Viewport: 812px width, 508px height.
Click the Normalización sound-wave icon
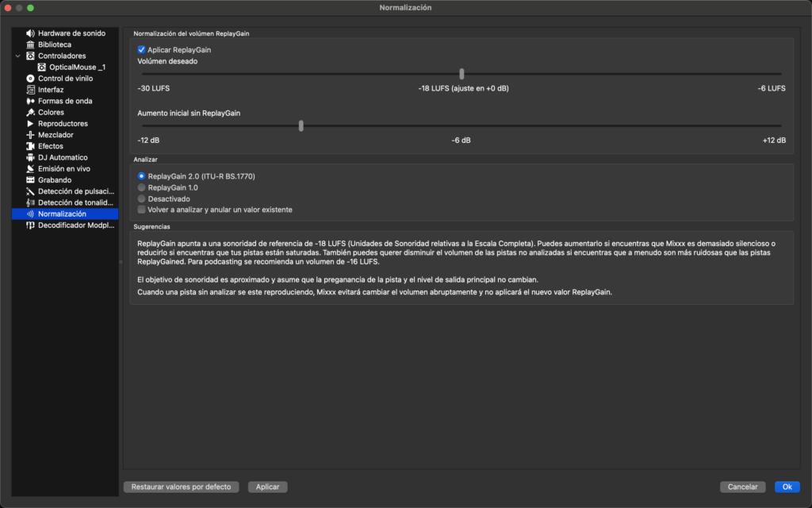tap(31, 214)
